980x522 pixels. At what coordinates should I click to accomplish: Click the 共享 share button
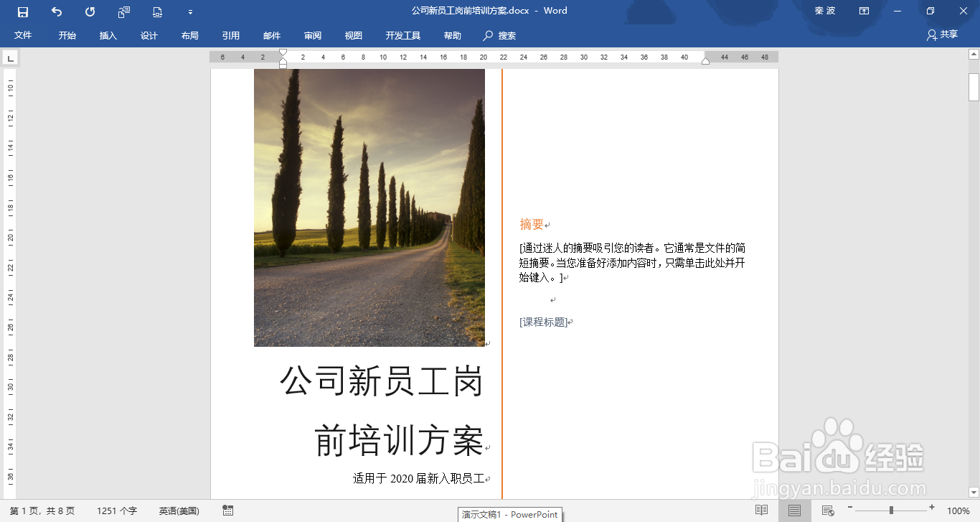tap(942, 34)
